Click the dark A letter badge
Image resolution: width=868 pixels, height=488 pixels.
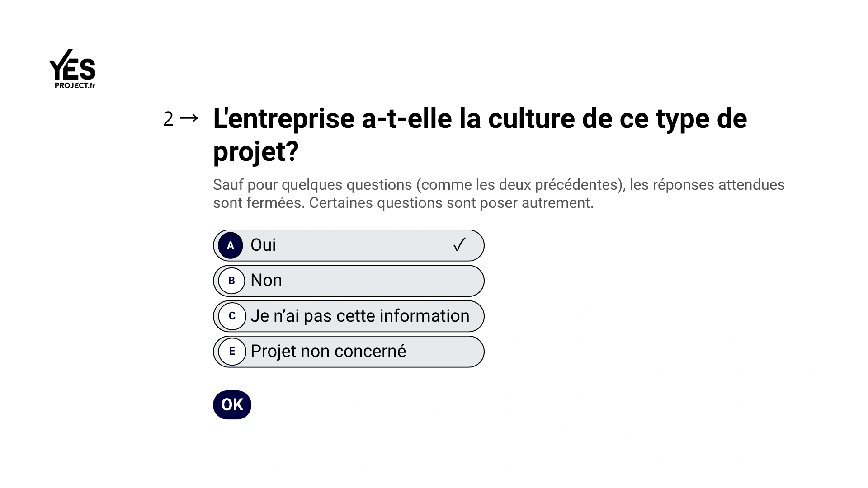(x=231, y=245)
